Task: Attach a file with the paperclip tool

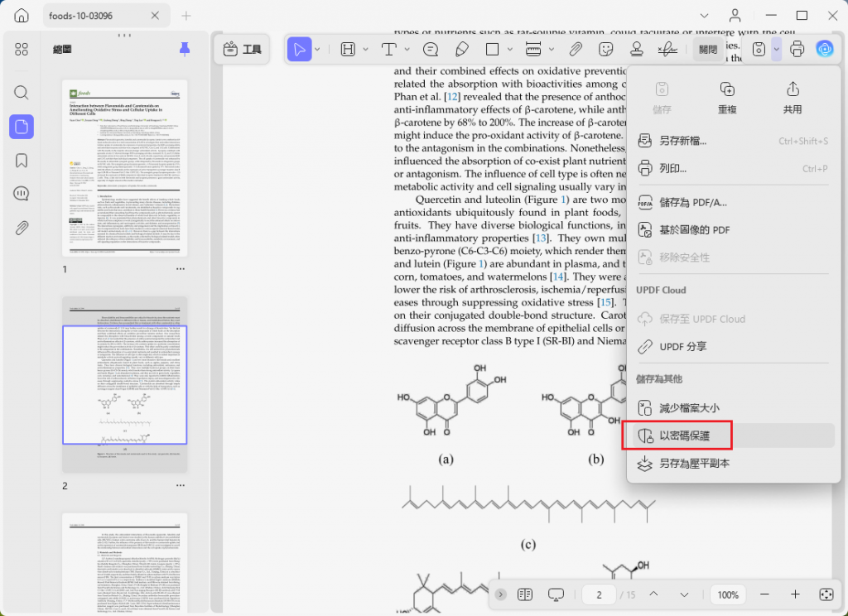Action: coord(575,49)
